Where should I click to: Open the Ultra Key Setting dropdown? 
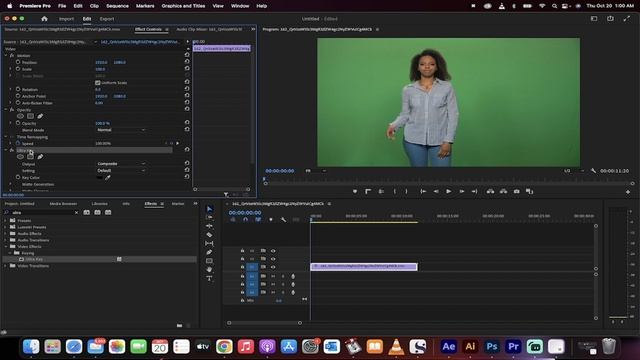121,170
